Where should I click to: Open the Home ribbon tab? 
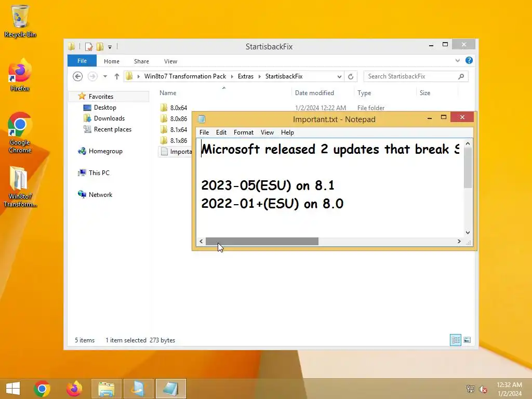coord(112,61)
